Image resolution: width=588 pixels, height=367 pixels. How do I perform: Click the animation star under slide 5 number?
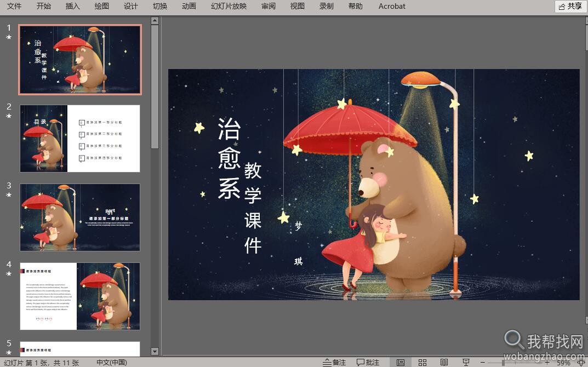(x=9, y=352)
